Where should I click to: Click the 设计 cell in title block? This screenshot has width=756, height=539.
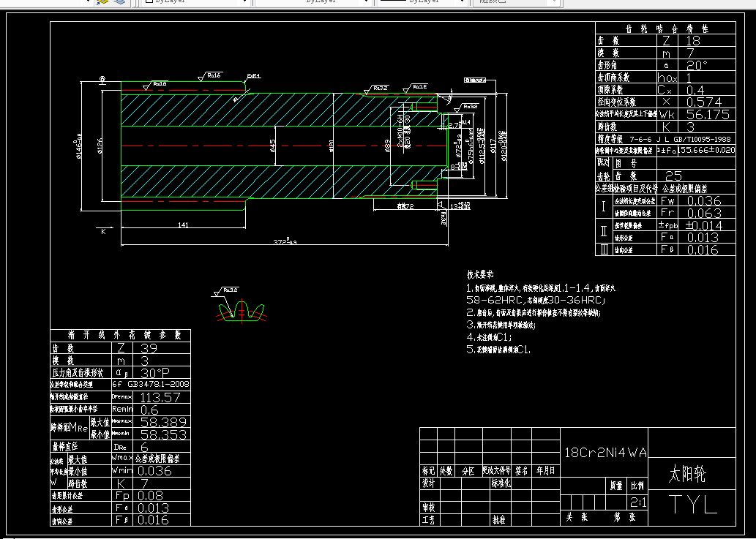pos(429,483)
